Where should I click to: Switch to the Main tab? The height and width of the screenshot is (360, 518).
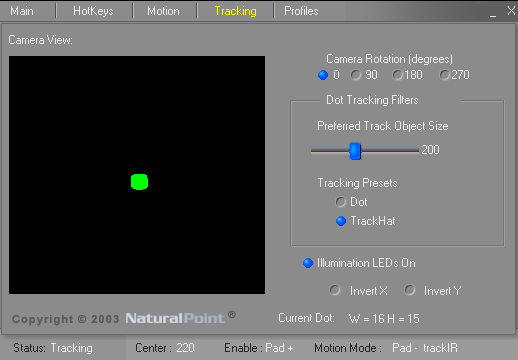[x=22, y=11]
